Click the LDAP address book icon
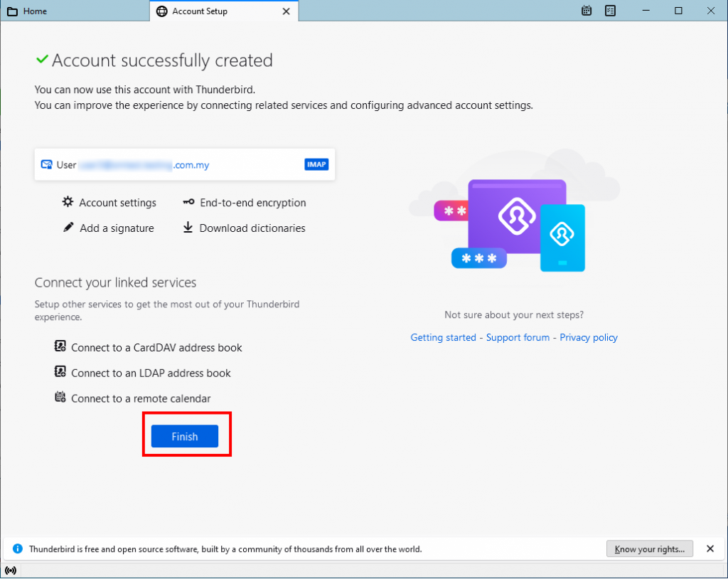This screenshot has height=579, width=728. pos(60,371)
